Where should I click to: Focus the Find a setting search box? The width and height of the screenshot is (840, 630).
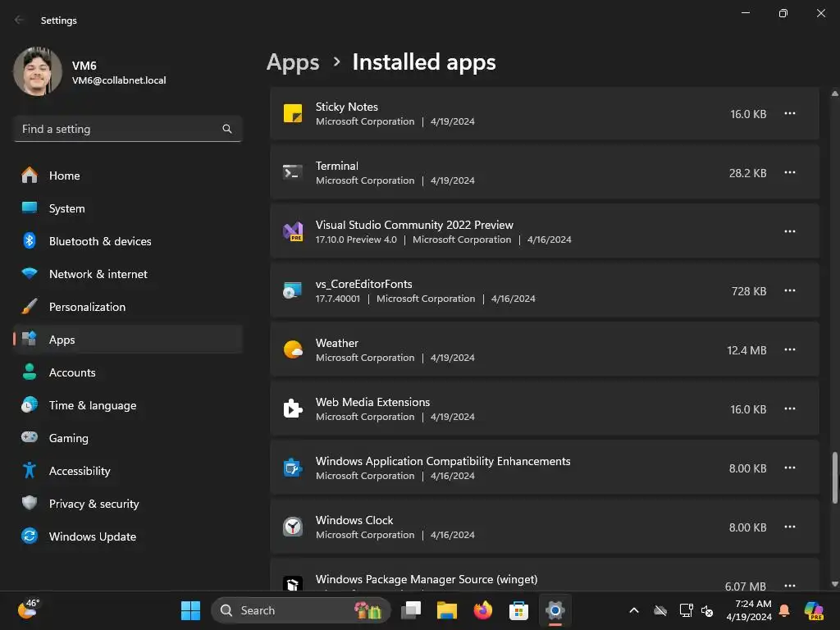point(119,129)
